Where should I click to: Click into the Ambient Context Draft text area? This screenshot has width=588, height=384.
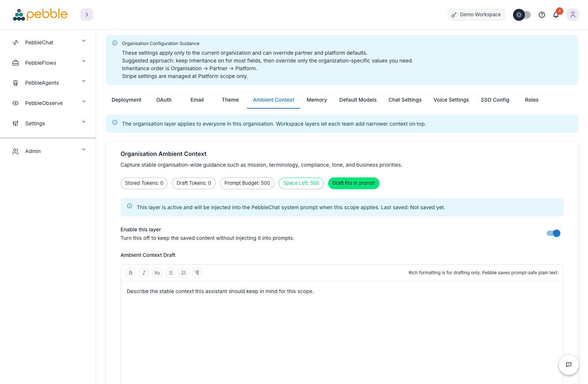click(x=342, y=333)
